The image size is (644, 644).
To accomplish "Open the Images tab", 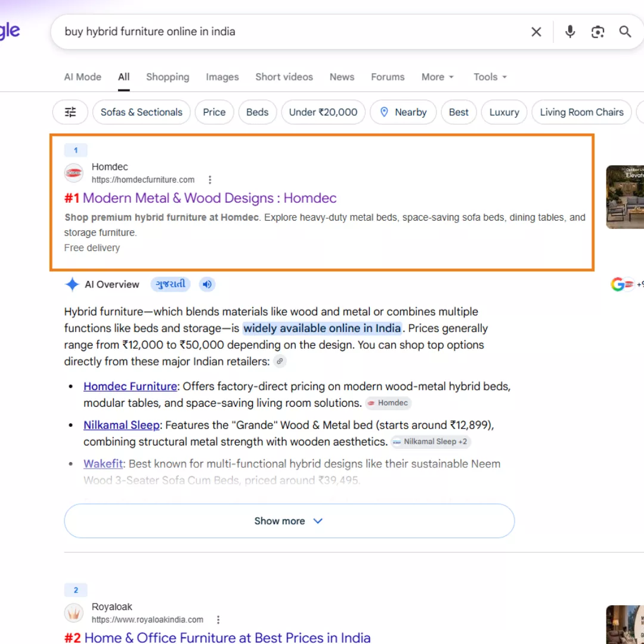I will [222, 77].
